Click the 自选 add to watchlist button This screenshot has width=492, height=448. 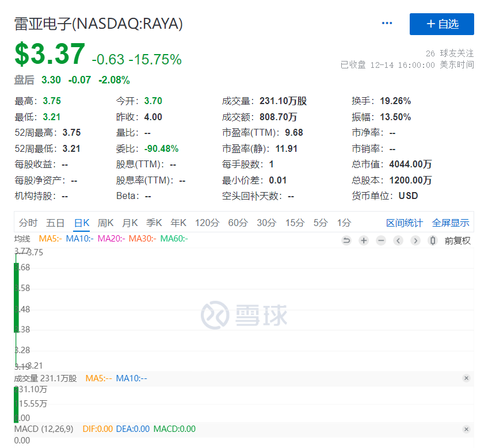coord(441,24)
